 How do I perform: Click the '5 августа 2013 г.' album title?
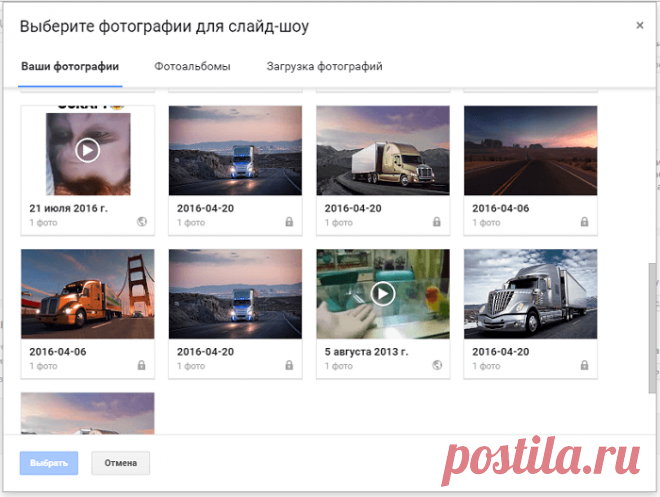tap(367, 352)
